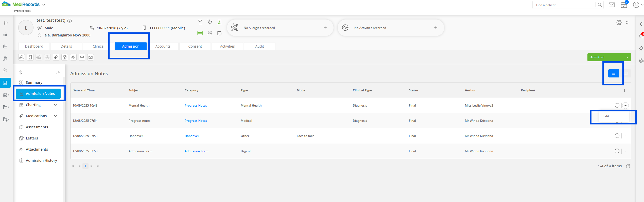This screenshot has height=202, width=644.
Task: Open the Handover category link
Action: (192, 136)
